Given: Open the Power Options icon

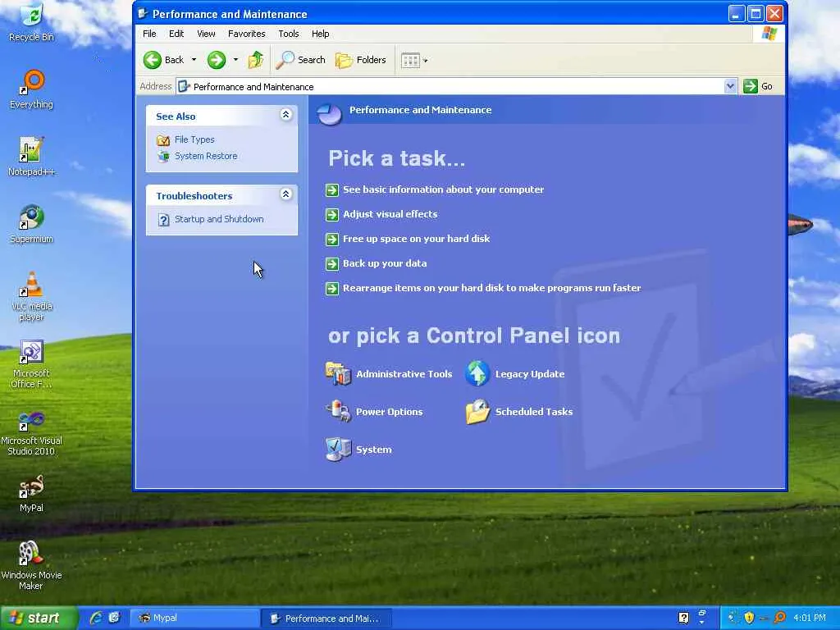Looking at the screenshot, I should (338, 412).
